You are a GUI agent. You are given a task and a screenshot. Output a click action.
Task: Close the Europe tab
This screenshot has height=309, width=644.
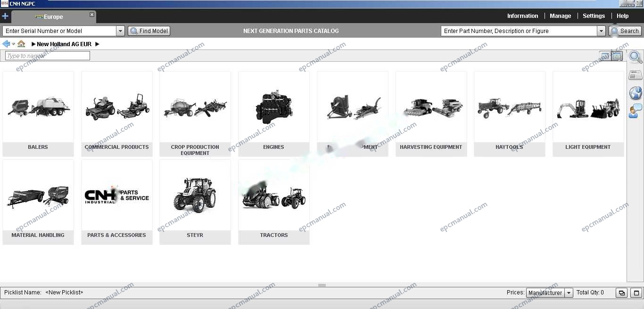92,15
